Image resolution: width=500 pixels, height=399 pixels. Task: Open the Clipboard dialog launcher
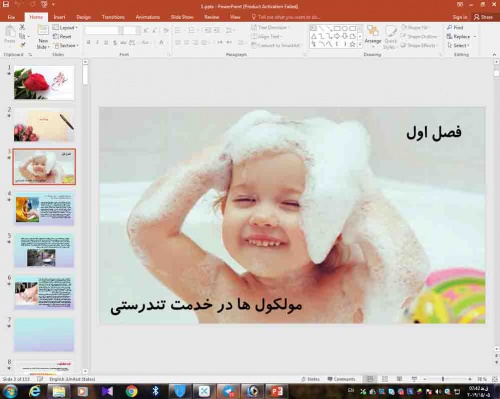(30, 54)
